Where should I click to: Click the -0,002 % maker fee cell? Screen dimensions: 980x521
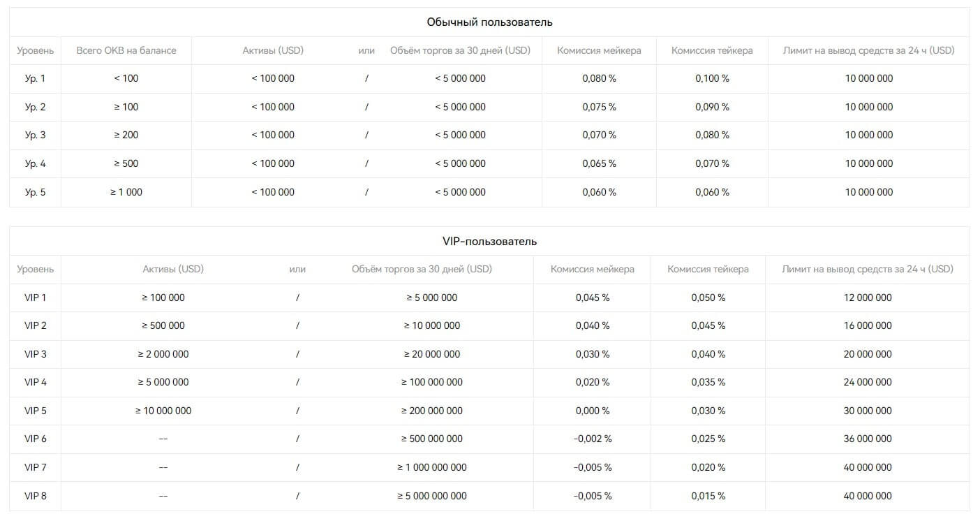click(593, 439)
